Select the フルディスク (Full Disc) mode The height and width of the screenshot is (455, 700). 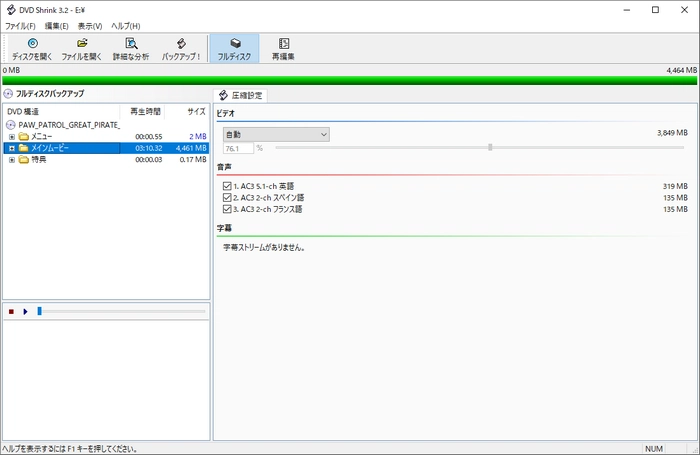tap(234, 49)
